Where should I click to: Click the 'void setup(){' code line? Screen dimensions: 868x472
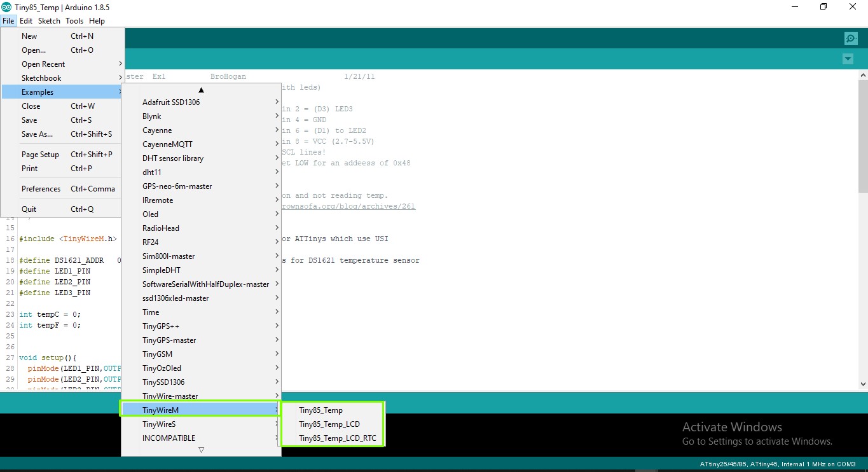click(x=48, y=357)
